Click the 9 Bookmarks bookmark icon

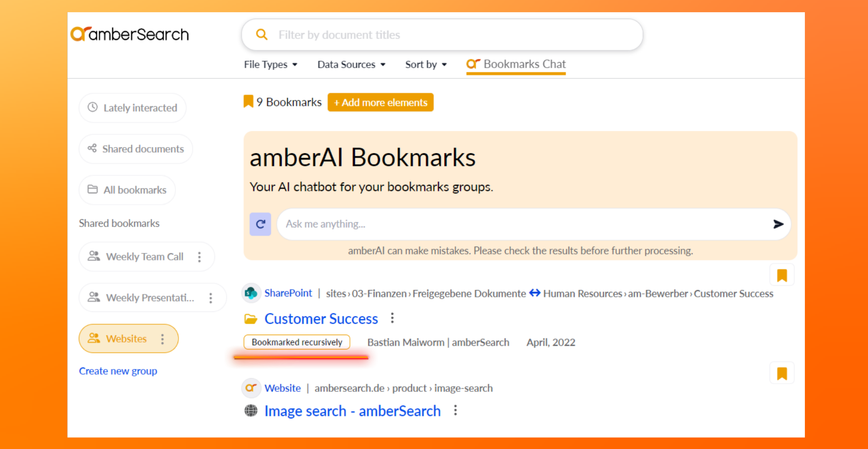pyautogui.click(x=248, y=101)
